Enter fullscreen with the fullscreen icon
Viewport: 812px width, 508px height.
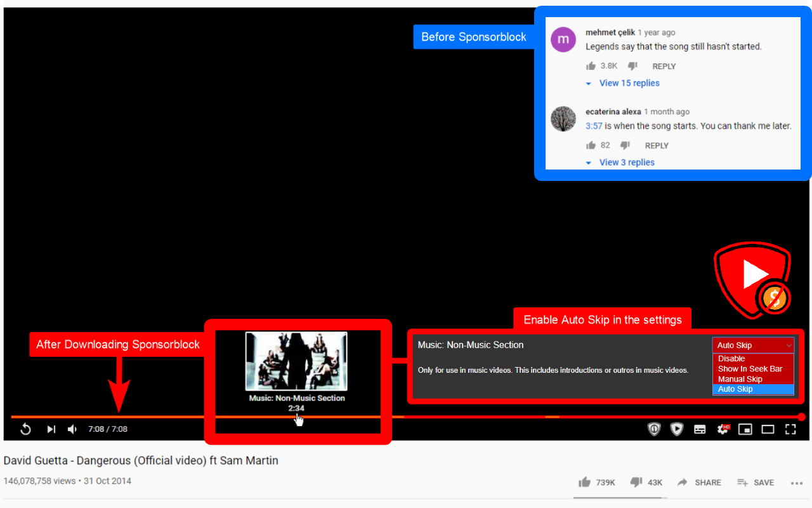click(790, 429)
